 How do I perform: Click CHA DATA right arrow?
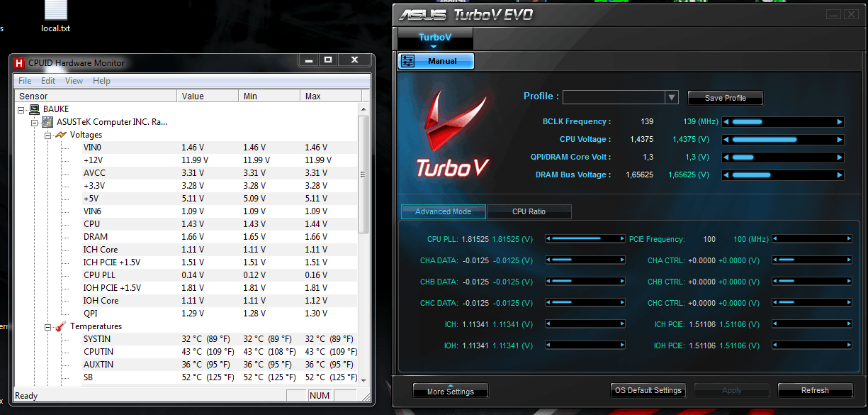(621, 260)
